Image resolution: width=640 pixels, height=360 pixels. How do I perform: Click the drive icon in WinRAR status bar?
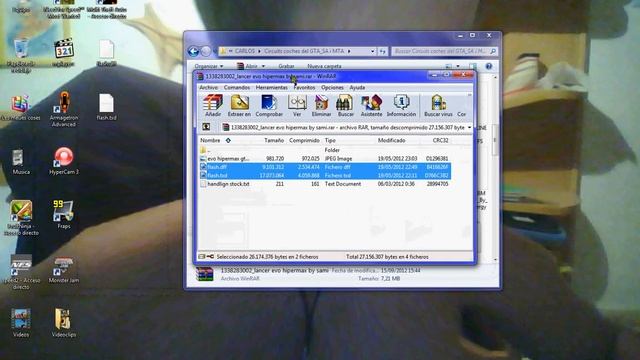(202, 257)
